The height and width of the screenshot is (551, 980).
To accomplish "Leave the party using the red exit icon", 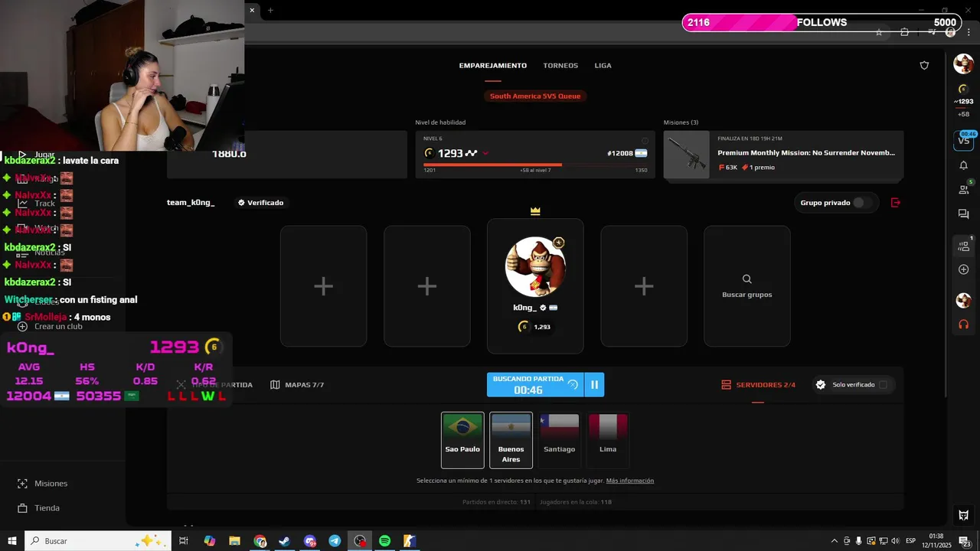I will [896, 203].
